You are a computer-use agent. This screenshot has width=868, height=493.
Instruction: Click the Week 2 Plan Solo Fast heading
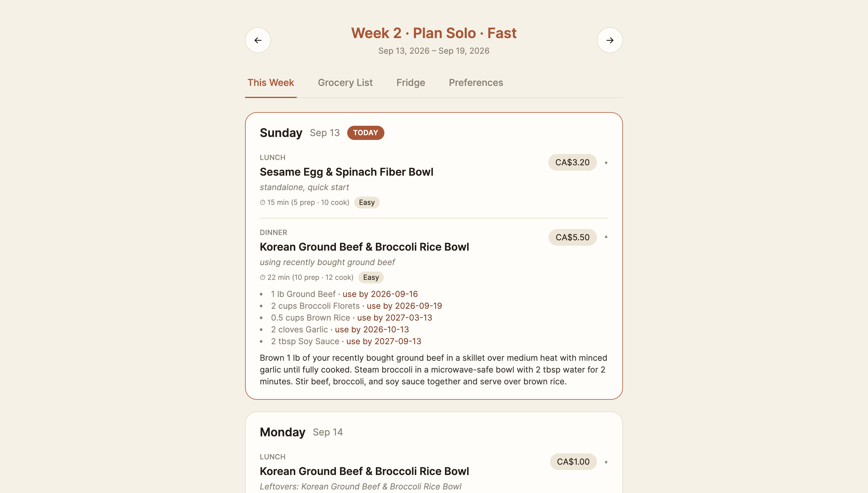point(434,33)
